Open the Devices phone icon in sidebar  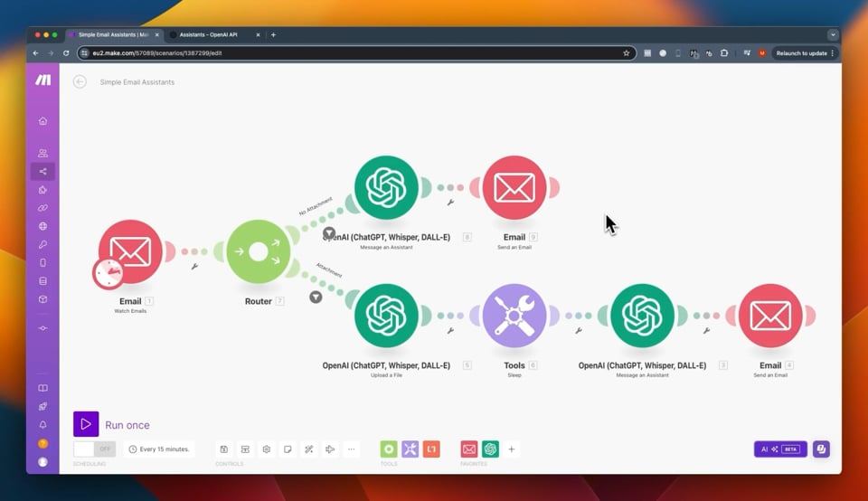tap(42, 263)
